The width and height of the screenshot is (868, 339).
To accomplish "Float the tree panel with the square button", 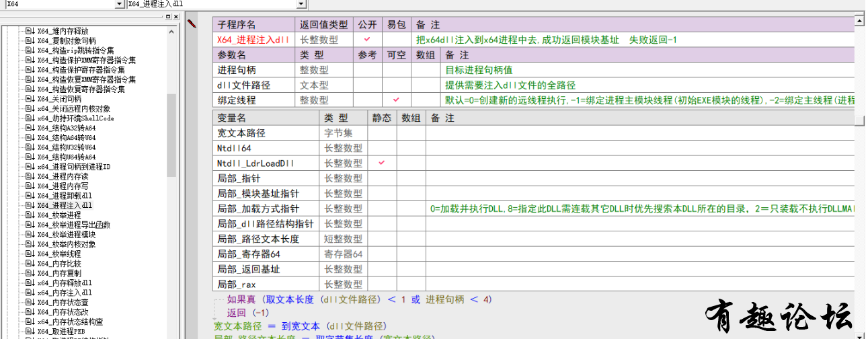I will click(168, 17).
